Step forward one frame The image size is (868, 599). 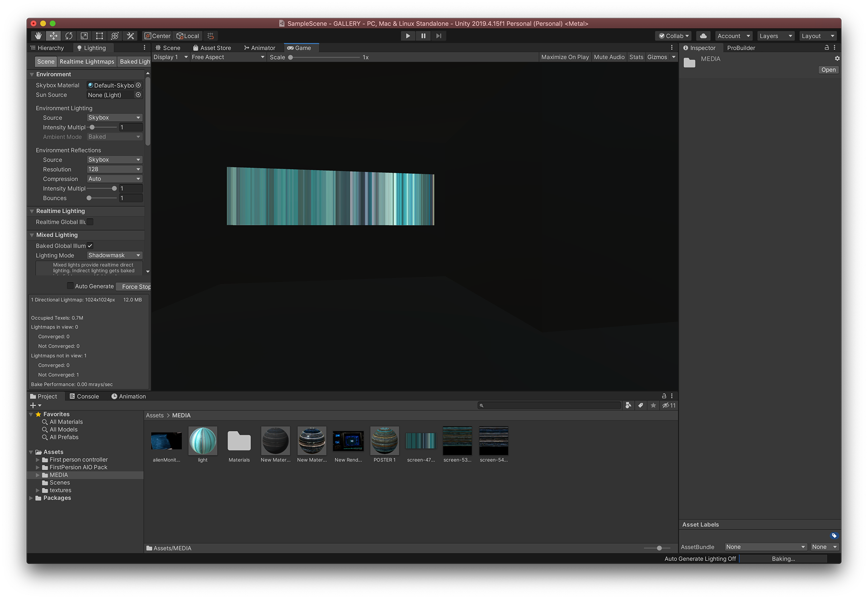click(439, 36)
